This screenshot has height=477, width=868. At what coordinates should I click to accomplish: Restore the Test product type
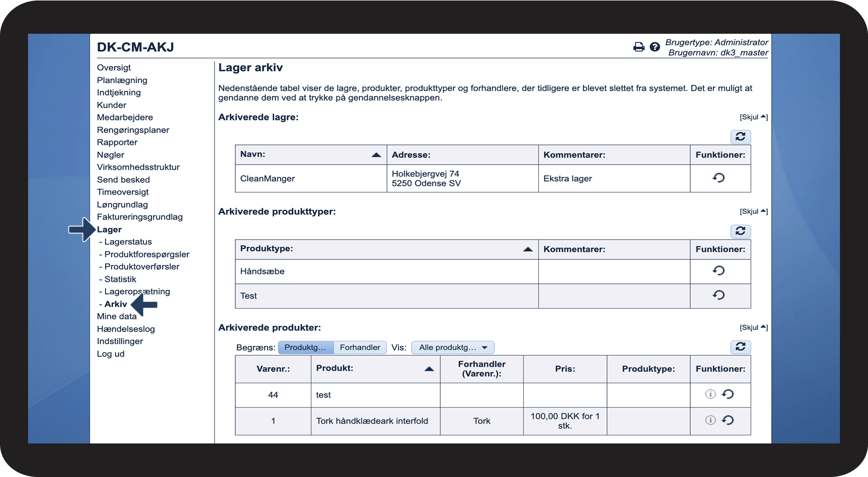coord(719,295)
